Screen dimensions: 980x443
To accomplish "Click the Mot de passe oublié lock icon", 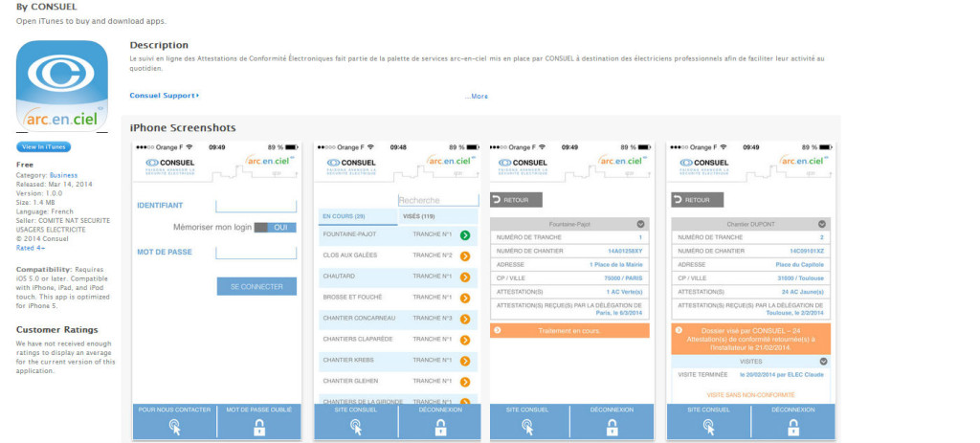I will point(258,429).
